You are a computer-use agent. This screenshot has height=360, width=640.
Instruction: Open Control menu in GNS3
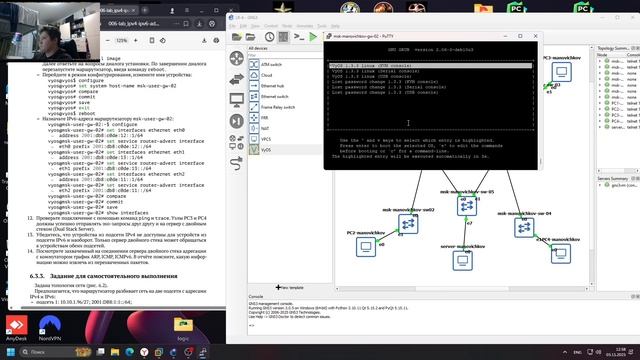(x=271, y=26)
